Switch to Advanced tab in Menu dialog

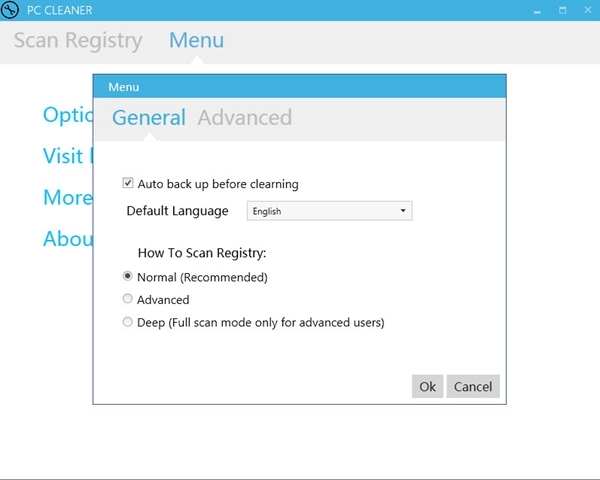245,117
